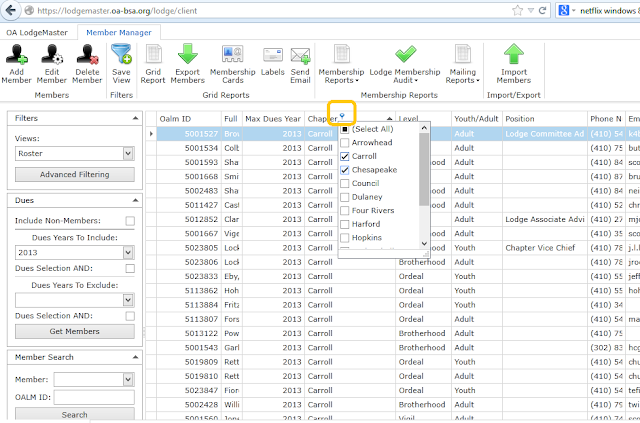
Task: Check the Dulaney chapter filter
Action: tap(345, 197)
